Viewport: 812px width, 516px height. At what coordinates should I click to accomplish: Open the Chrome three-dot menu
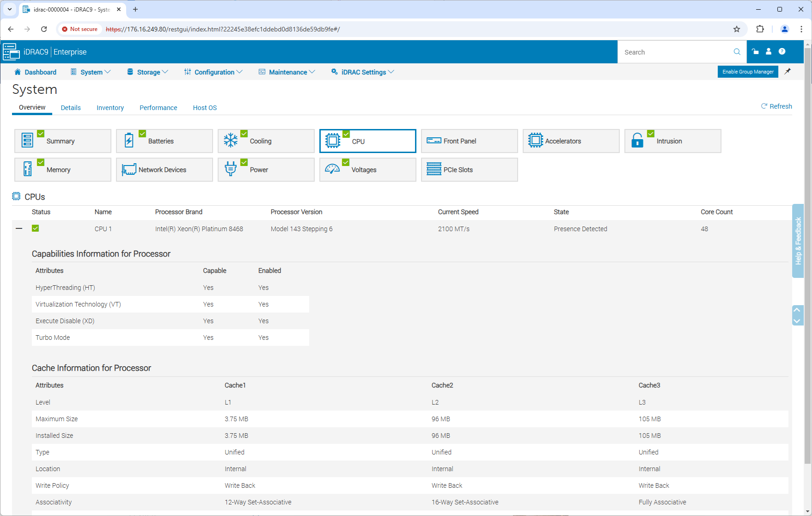click(x=801, y=29)
